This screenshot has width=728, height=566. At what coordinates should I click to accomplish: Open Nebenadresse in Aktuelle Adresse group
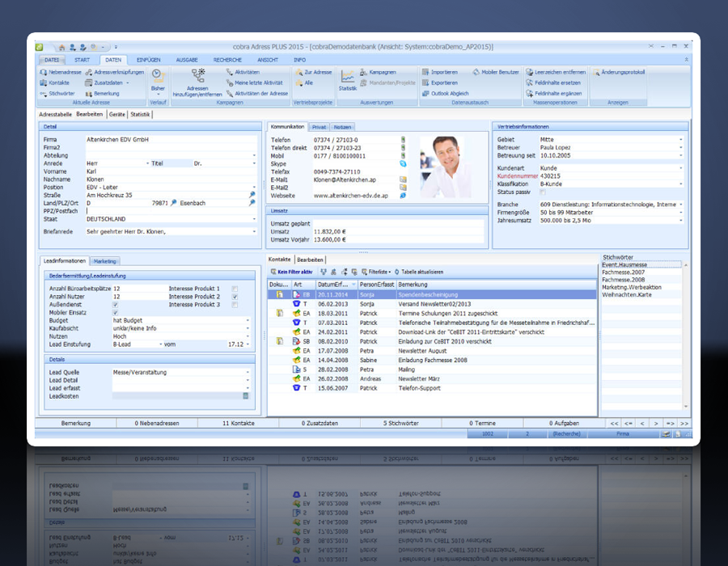pos(61,73)
